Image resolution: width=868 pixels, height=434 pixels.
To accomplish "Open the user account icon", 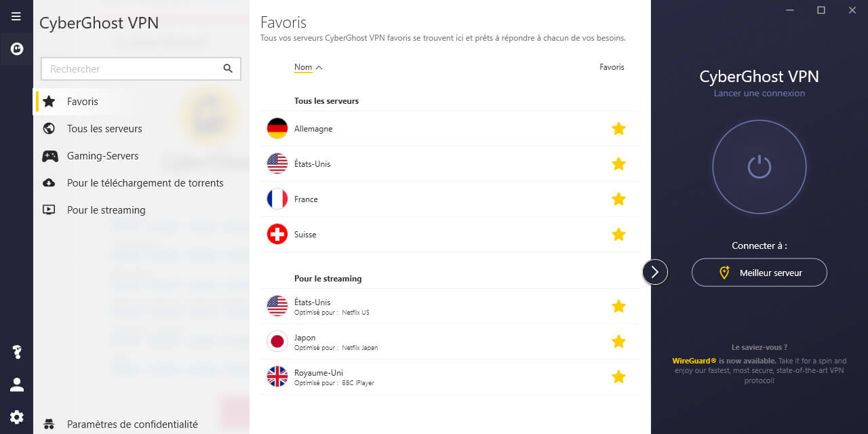I will 17,384.
